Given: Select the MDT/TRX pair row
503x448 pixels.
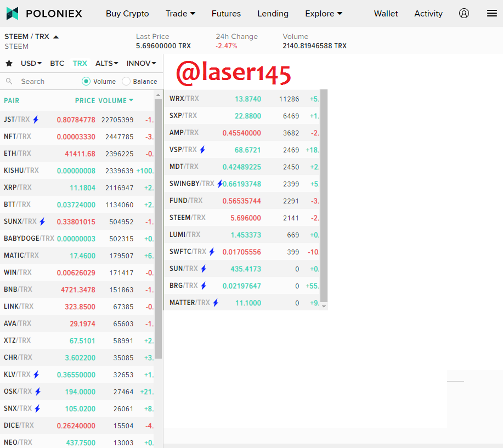Looking at the screenshot, I should click(242, 167).
